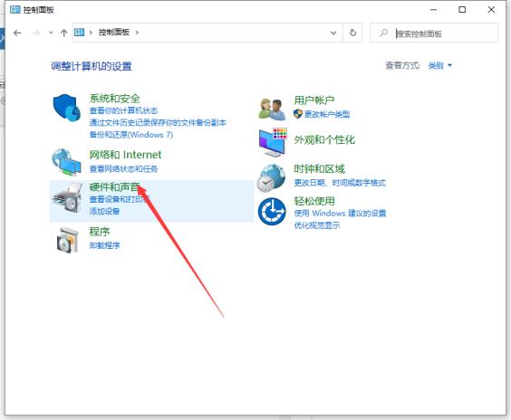The width and height of the screenshot is (511, 420).
Task: Open the 轻松使用 blue circle icon
Action: pos(272,211)
